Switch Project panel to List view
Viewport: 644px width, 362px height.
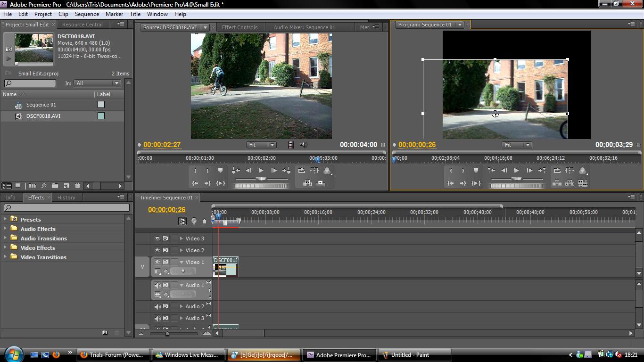pos(7,186)
